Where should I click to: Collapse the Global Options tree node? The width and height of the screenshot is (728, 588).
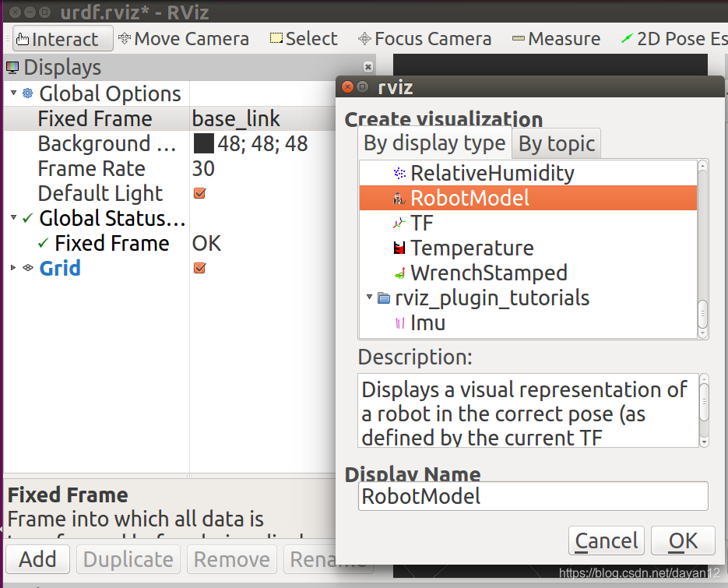13,93
